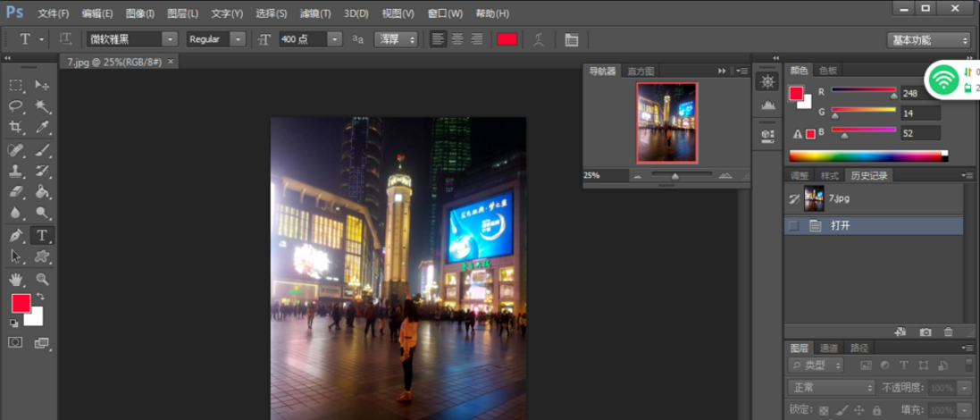Image resolution: width=980 pixels, height=420 pixels.
Task: Click the red text color swatch in options bar
Action: click(507, 39)
